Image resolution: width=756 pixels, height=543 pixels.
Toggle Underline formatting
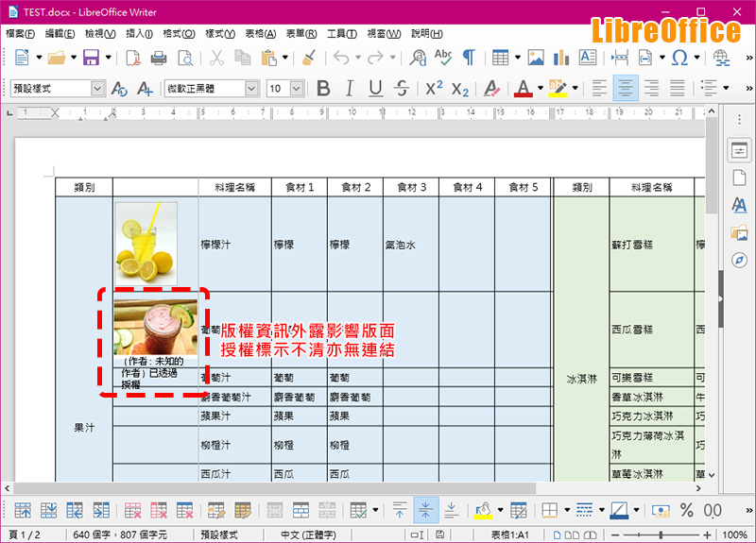(x=375, y=89)
